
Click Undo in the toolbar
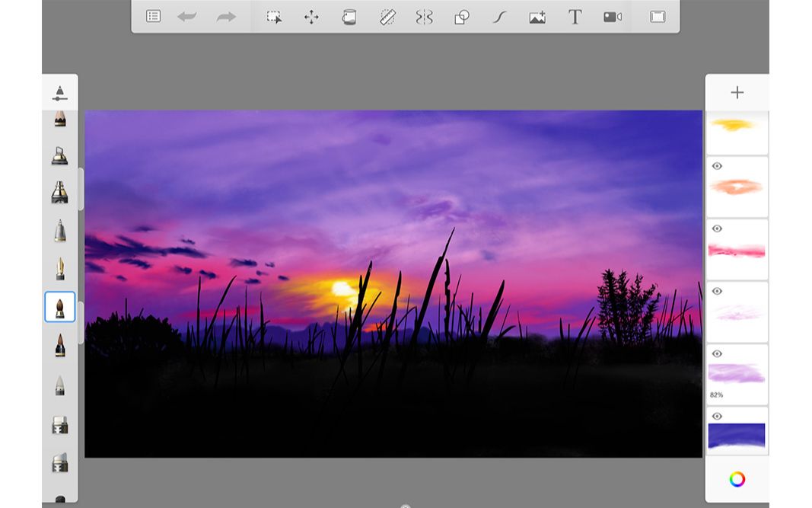(187, 16)
